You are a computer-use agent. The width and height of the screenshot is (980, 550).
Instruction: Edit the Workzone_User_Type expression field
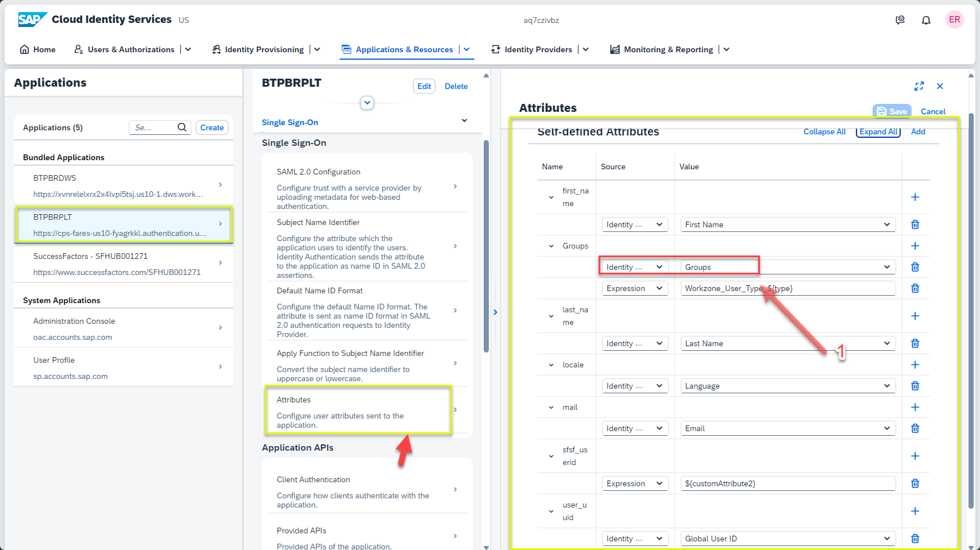click(788, 288)
